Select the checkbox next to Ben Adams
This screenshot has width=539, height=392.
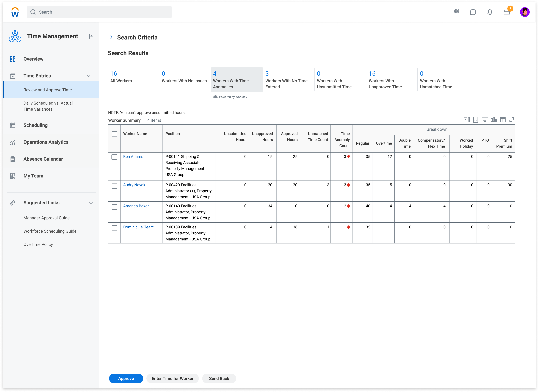tap(114, 157)
